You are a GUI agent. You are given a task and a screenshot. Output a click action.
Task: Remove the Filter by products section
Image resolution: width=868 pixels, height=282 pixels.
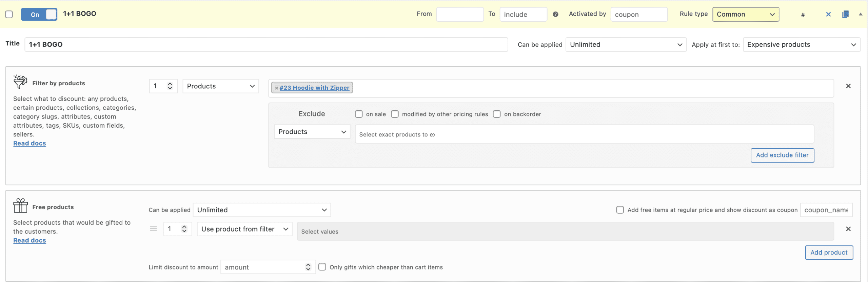pos(848,86)
